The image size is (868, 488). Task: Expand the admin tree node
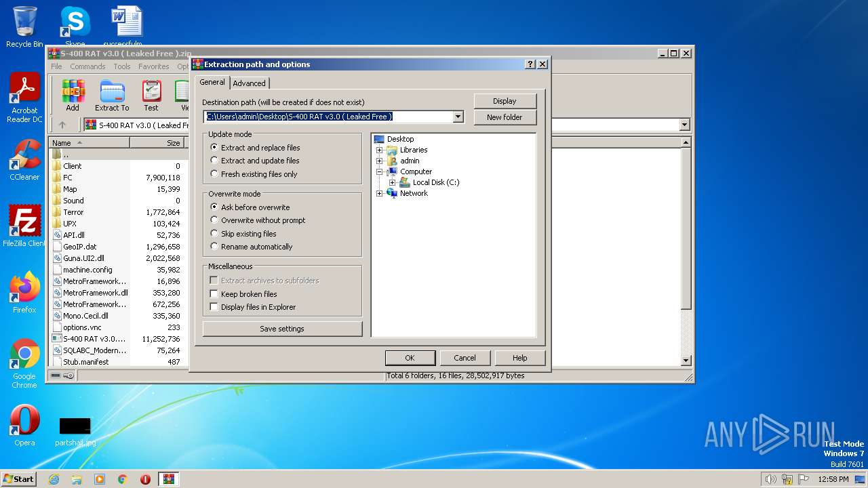(380, 161)
